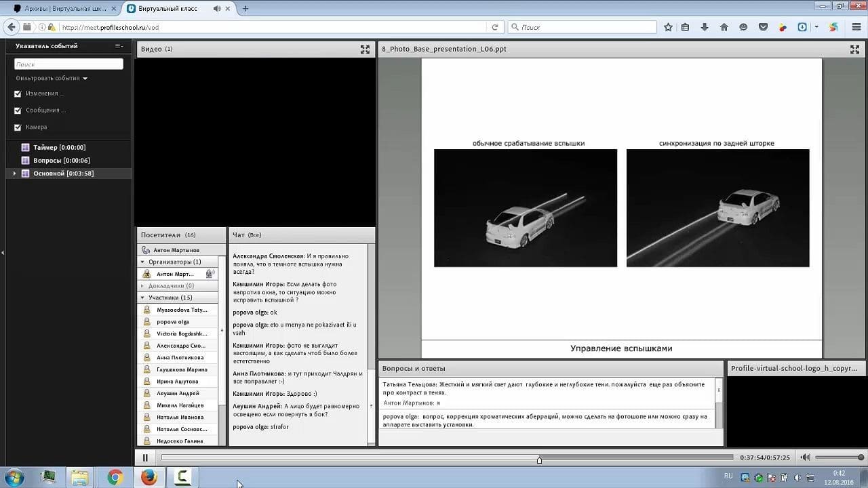Maximize the Video panel with fullscreen icon

365,49
